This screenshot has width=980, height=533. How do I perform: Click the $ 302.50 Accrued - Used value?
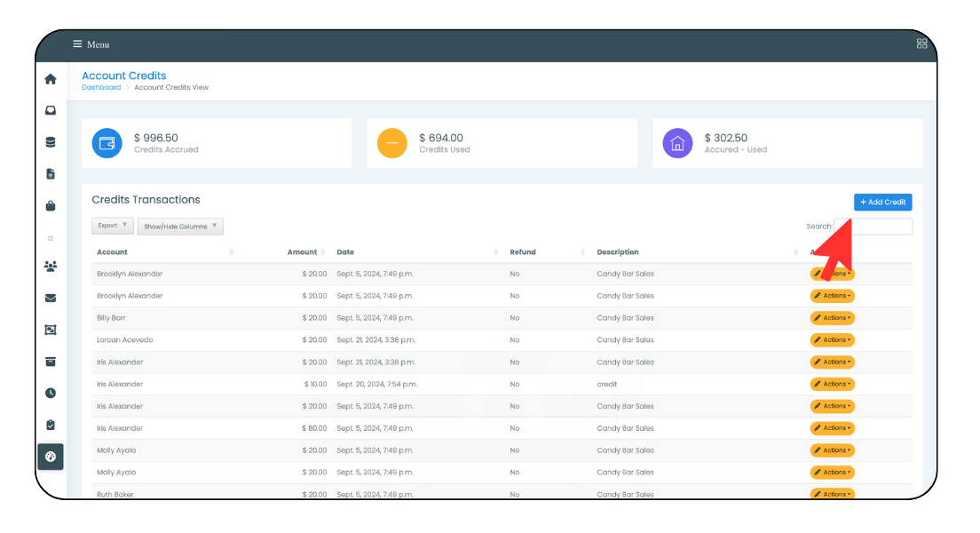[725, 138]
